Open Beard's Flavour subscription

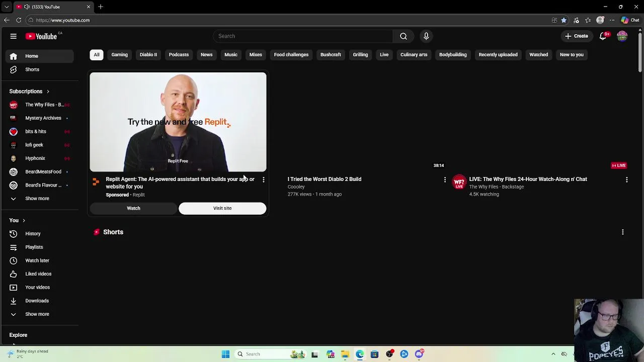click(x=39, y=185)
